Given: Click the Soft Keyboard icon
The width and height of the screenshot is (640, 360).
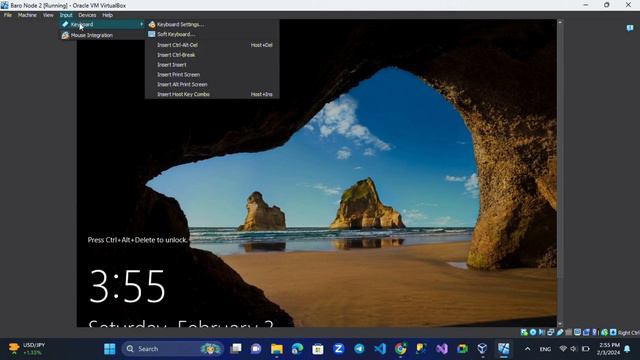Looking at the screenshot, I should pos(151,34).
